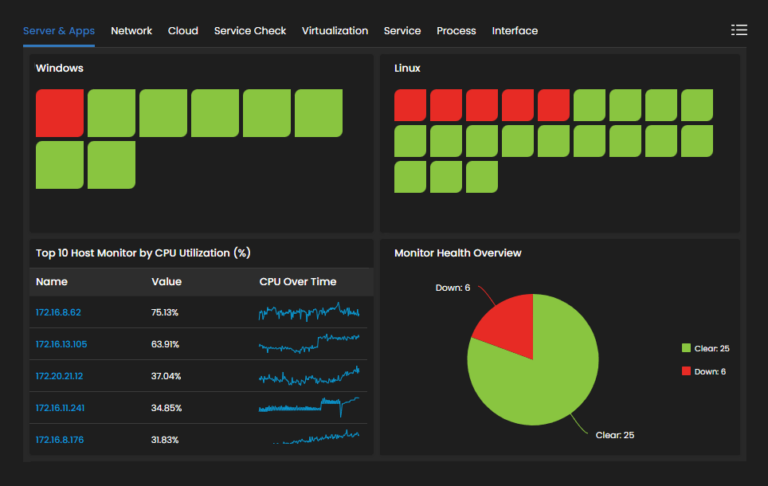
Task: Open the list menu icon at top right
Action: click(x=739, y=30)
